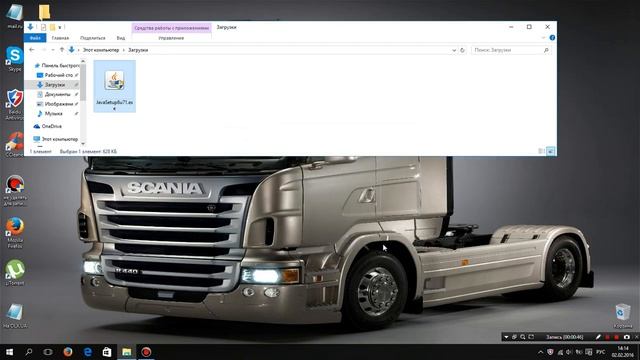Image resolution: width=640 pixels, height=360 pixels.
Task: Open the clock and date flyout
Action: click(623, 351)
